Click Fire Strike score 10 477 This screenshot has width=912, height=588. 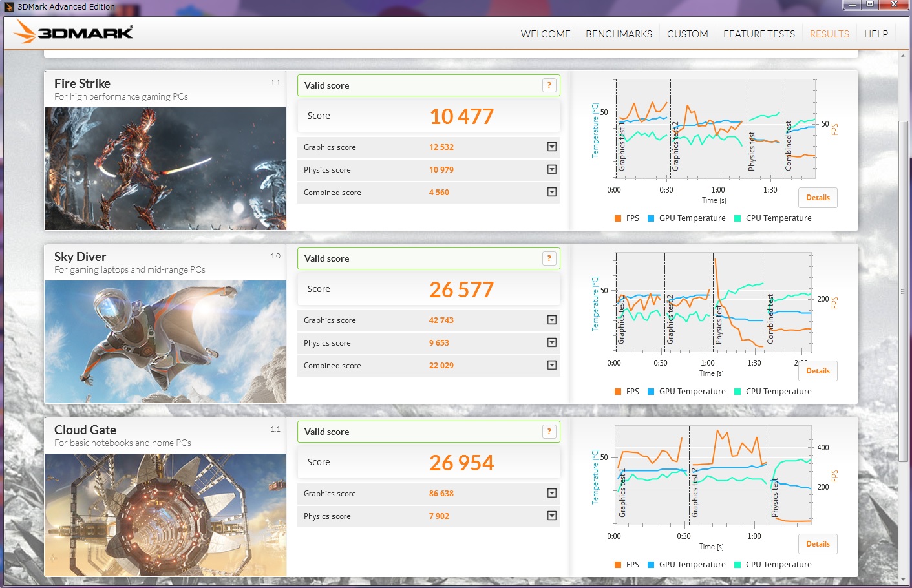(461, 116)
